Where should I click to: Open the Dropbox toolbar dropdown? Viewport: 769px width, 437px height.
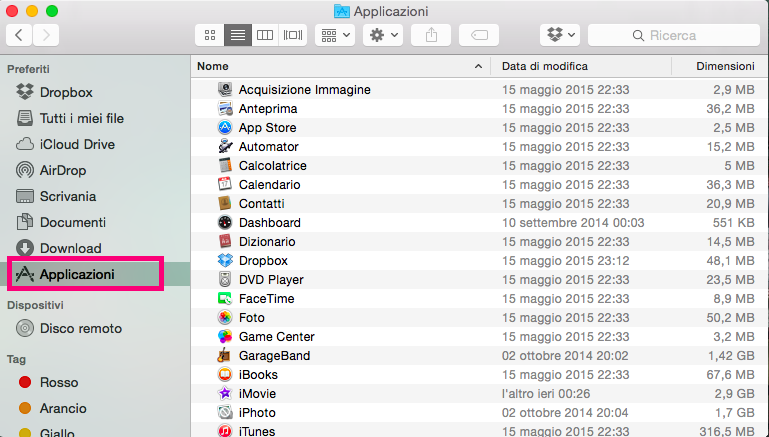(560, 35)
